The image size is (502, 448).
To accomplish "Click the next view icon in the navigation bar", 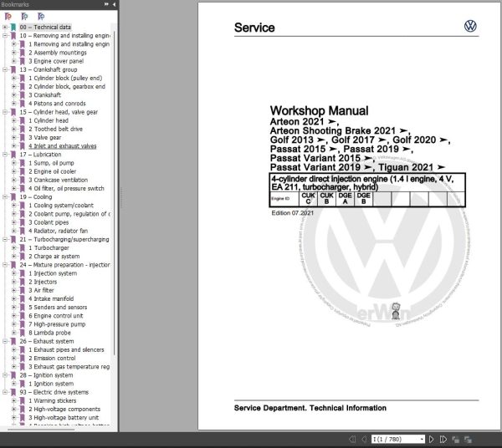I will pos(468,440).
